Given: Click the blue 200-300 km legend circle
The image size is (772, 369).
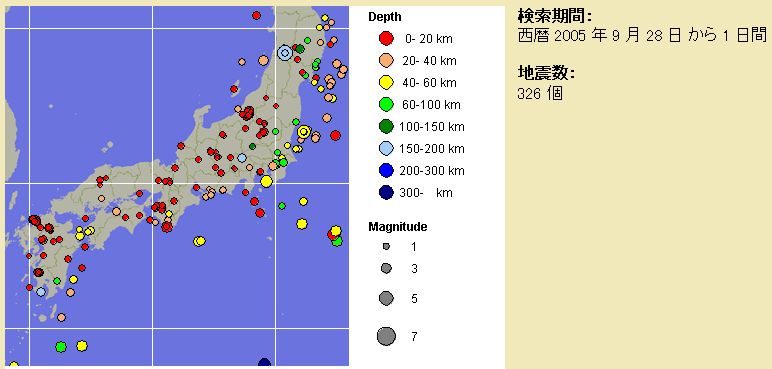Looking at the screenshot, I should (x=386, y=170).
